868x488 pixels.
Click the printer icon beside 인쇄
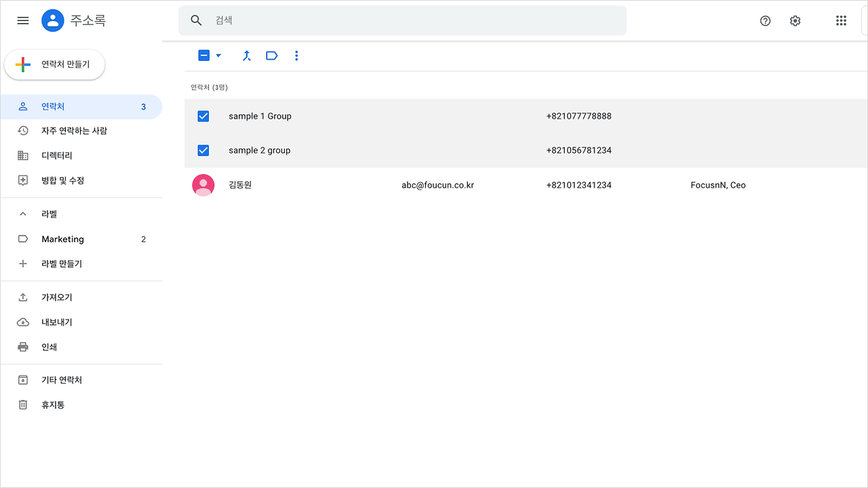coord(23,347)
